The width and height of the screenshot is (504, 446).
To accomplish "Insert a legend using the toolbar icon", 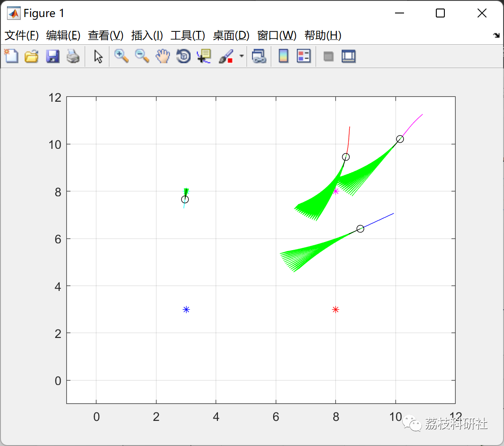I will 304,56.
